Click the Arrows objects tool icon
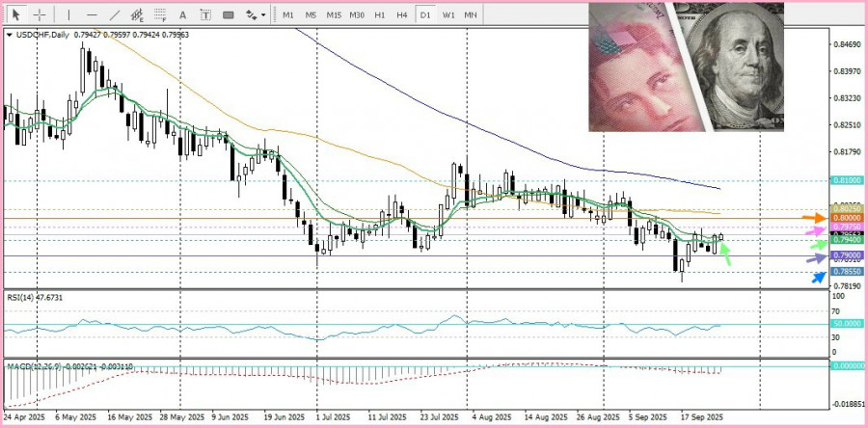The height and width of the screenshot is (428, 868). click(x=252, y=14)
